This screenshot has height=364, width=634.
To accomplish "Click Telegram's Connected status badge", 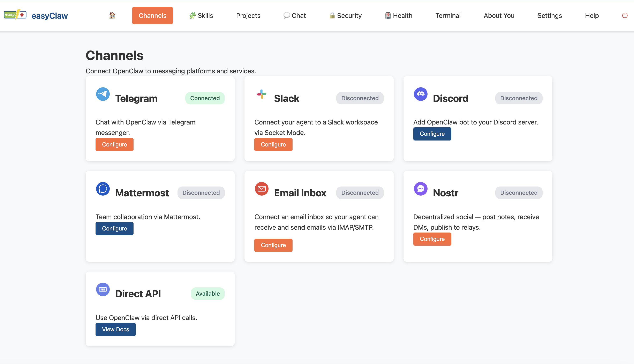I will pos(205,98).
